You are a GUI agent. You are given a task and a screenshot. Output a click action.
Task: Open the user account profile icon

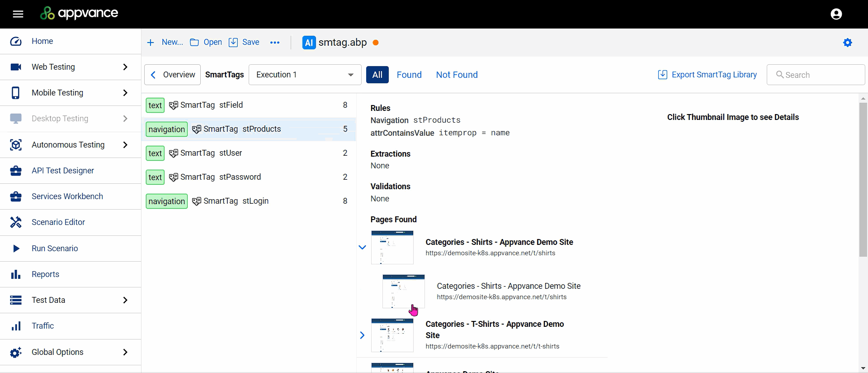[836, 14]
